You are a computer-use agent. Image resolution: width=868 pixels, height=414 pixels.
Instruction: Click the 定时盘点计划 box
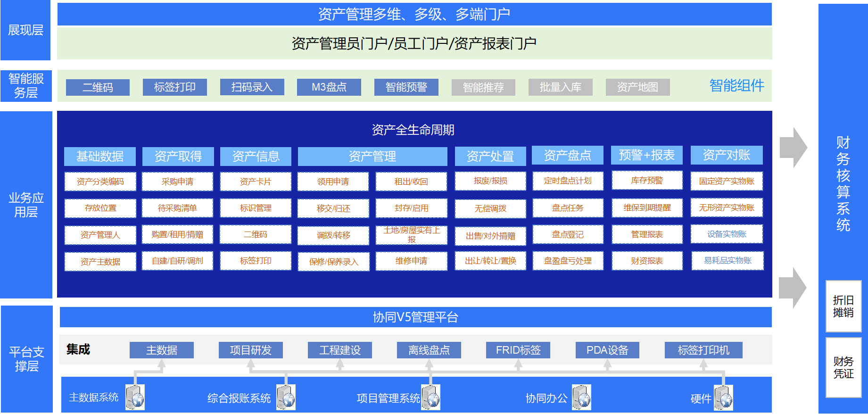point(568,181)
